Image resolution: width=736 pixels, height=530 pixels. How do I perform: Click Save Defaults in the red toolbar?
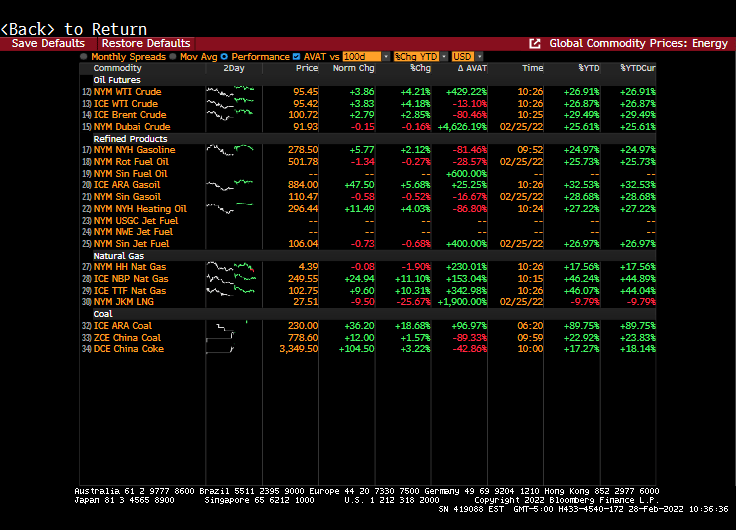(48, 43)
